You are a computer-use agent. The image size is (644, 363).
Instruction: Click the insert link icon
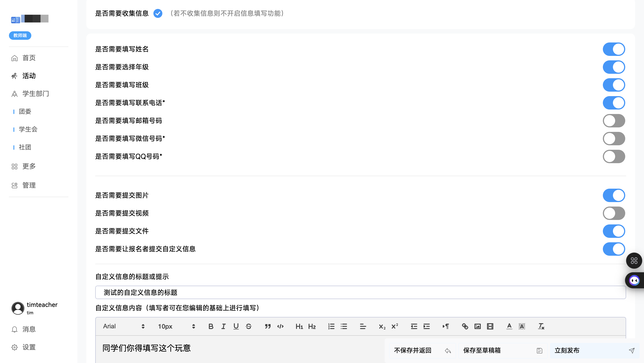coord(465,326)
